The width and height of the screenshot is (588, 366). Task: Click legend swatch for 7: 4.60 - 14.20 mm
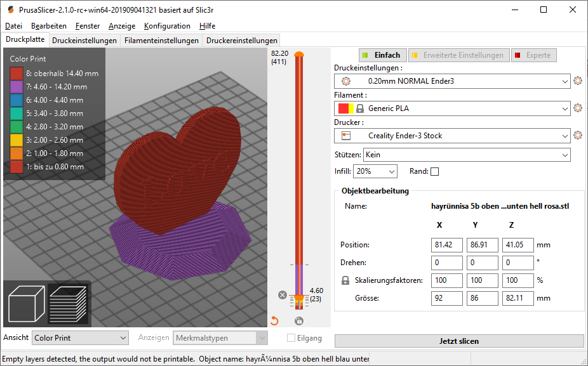(17, 87)
